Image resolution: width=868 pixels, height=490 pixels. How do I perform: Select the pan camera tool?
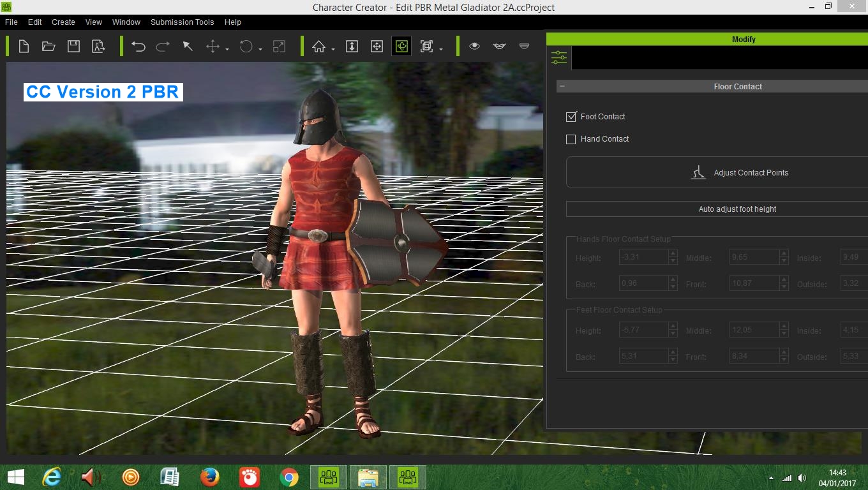377,47
